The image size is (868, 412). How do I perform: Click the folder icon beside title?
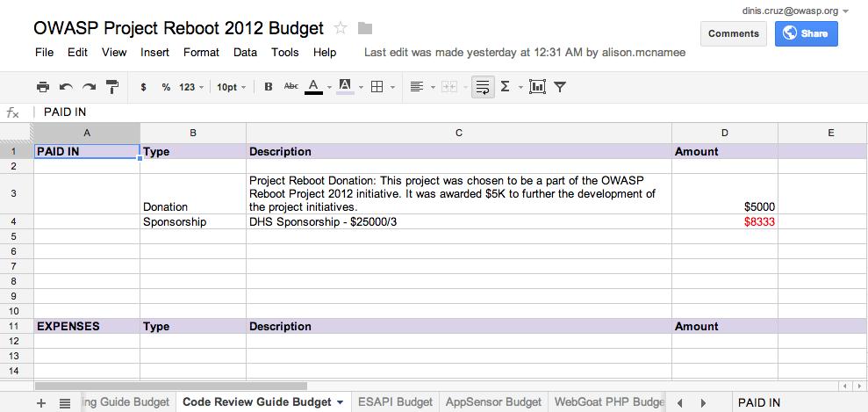point(365,28)
